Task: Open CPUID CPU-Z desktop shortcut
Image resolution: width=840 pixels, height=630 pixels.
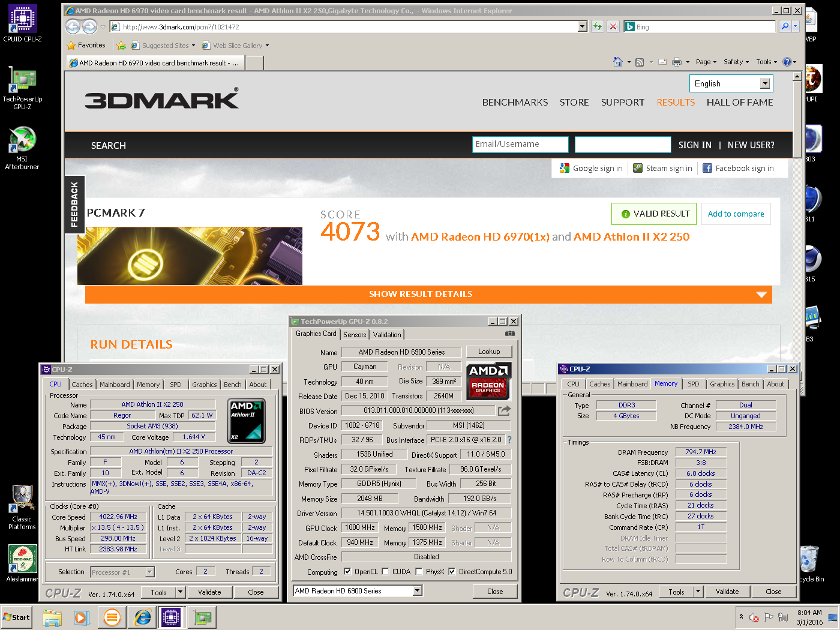Action: (22, 24)
